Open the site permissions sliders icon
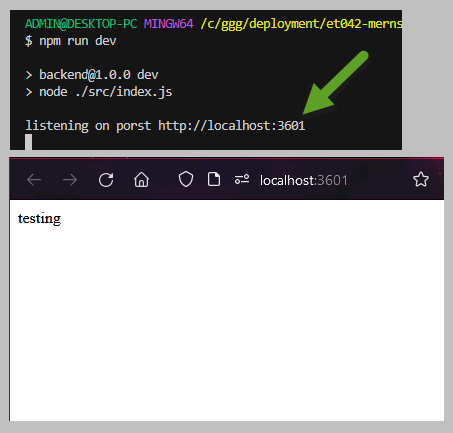 point(242,179)
